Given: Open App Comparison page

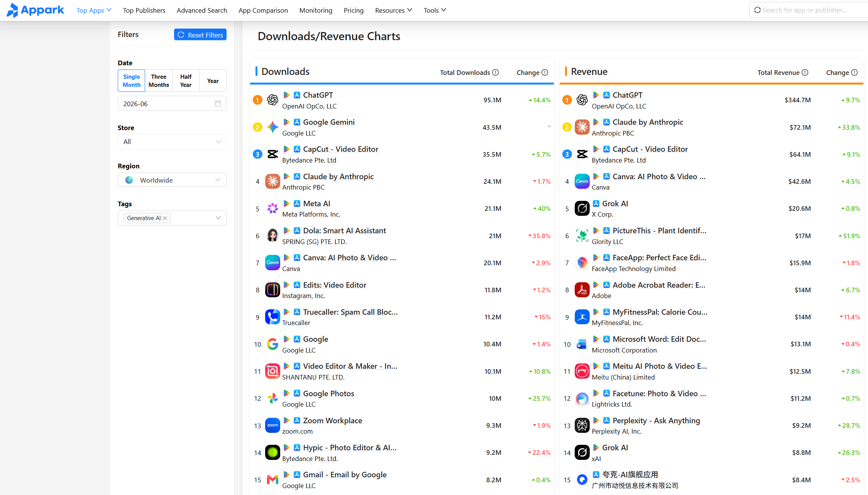Looking at the screenshot, I should click(263, 10).
